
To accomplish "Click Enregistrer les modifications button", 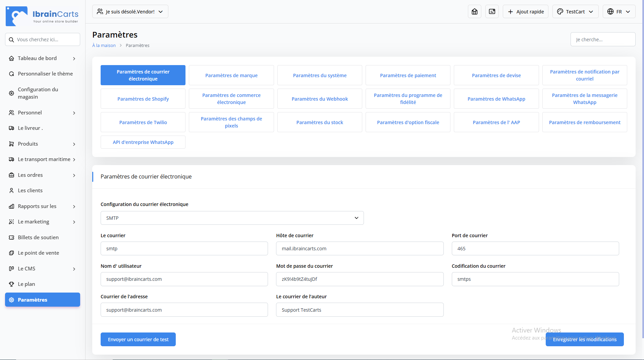I will [584, 340].
